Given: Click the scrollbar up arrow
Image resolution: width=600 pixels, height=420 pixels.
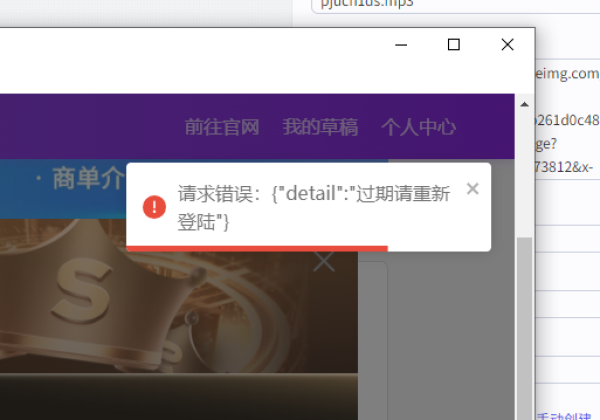Looking at the screenshot, I should (x=525, y=104).
